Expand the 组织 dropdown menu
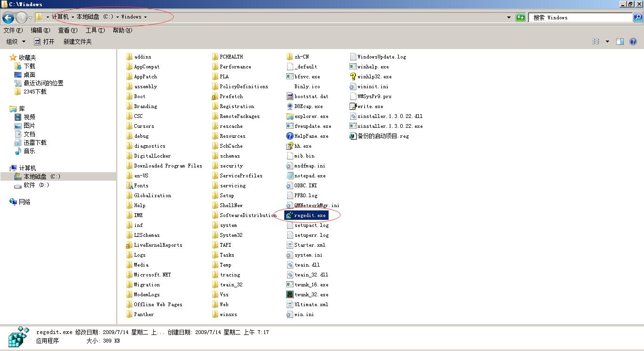 16,42
